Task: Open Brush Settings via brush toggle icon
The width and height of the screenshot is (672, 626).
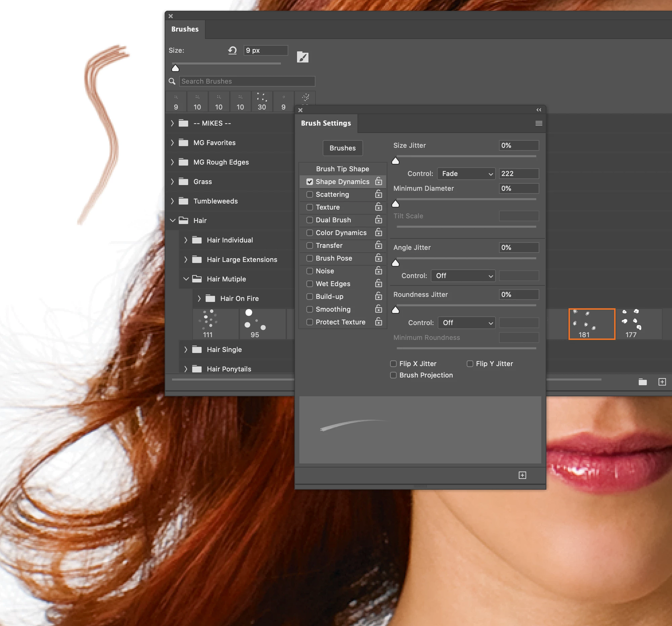Action: [x=302, y=57]
